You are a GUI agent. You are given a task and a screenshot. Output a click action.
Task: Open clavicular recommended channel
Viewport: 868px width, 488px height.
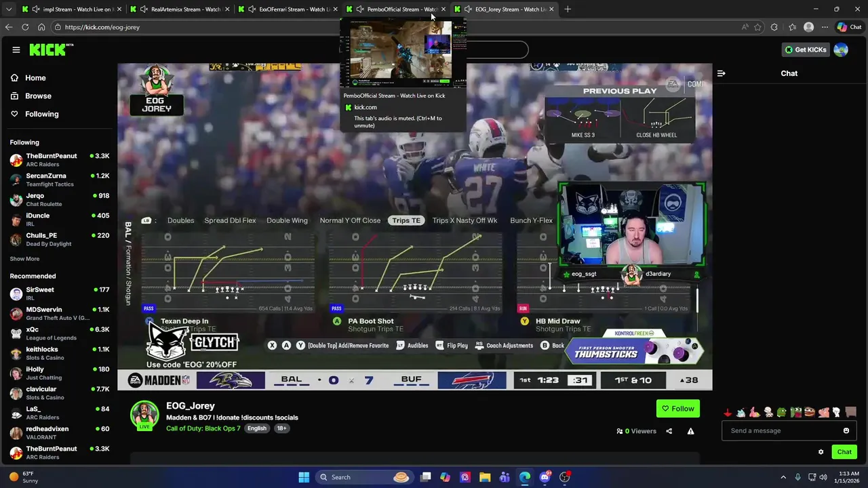[60, 393]
